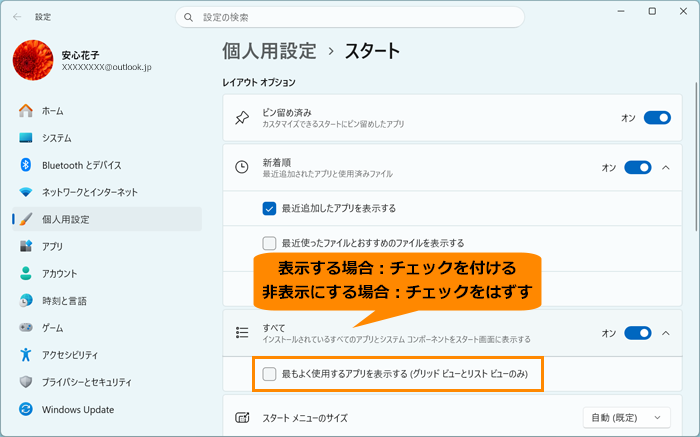The image size is (700, 437).
Task: Click the pin icon for ピン留め済み
Action: [x=242, y=118]
